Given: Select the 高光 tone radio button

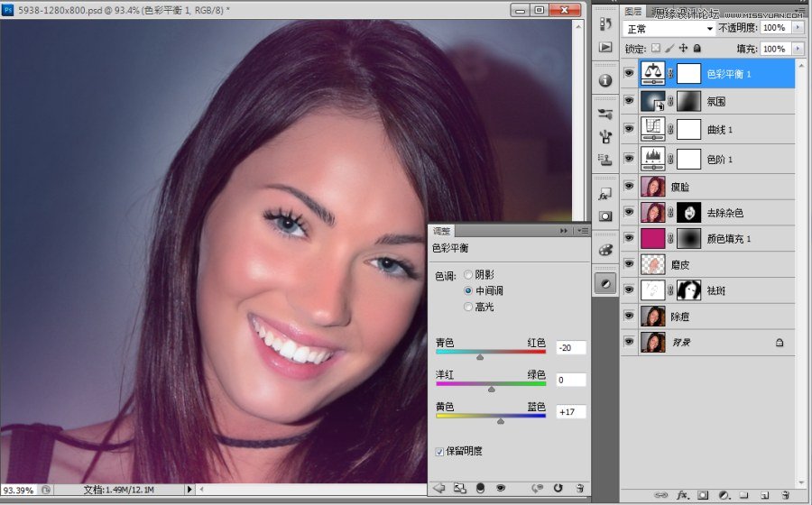Looking at the screenshot, I should (x=468, y=307).
